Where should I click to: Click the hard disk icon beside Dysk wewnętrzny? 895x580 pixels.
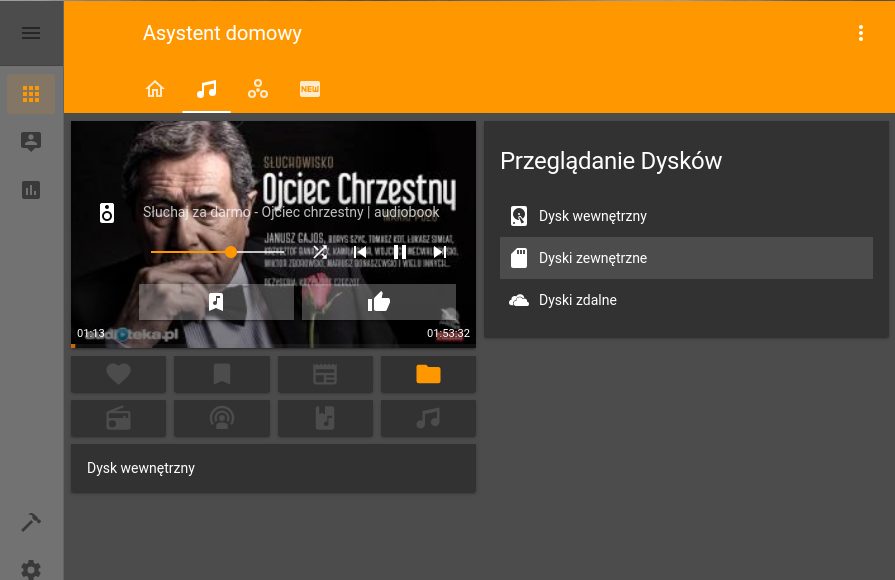tap(519, 216)
